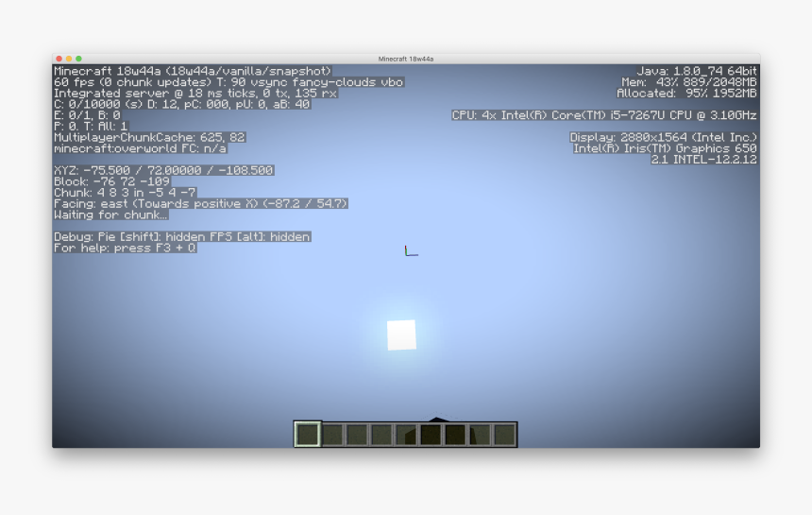Click the 'Block: -76 72 -109' line

pyautogui.click(x=111, y=181)
